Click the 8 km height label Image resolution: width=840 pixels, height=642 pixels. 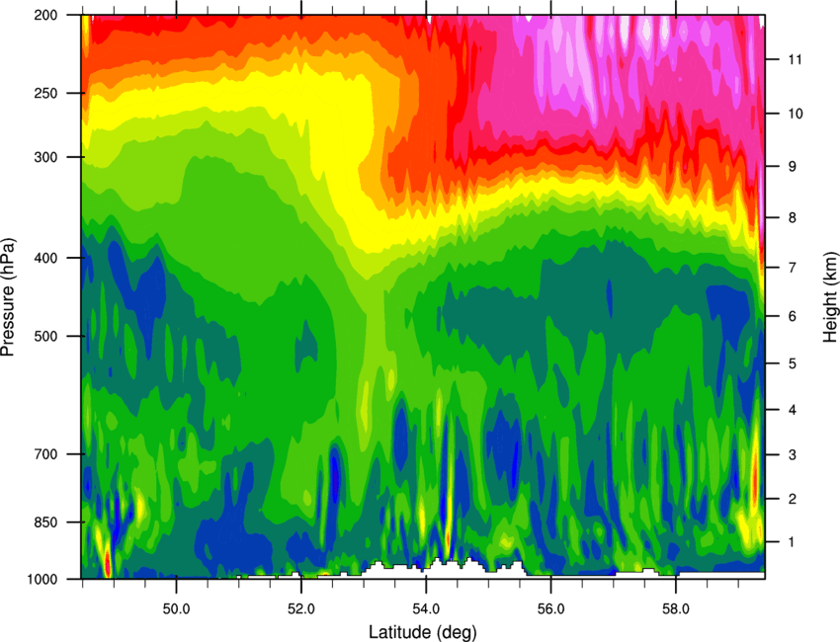click(793, 218)
